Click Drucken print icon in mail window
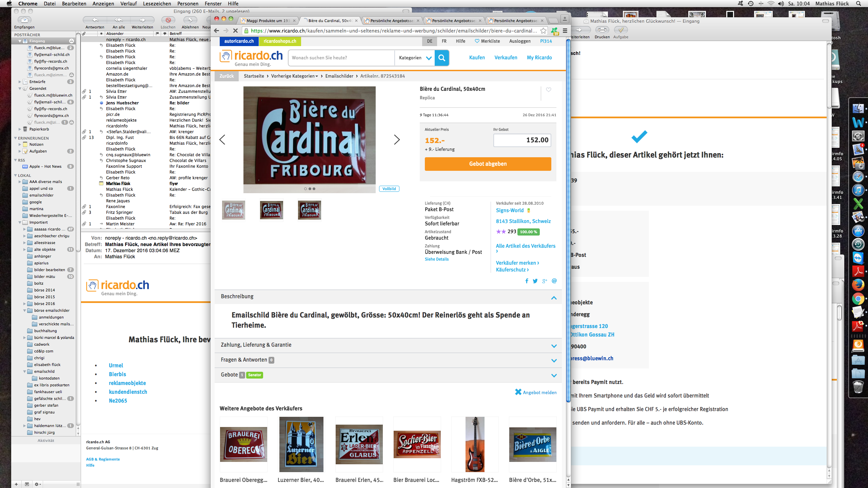This screenshot has height=488, width=868. pyautogui.click(x=602, y=30)
